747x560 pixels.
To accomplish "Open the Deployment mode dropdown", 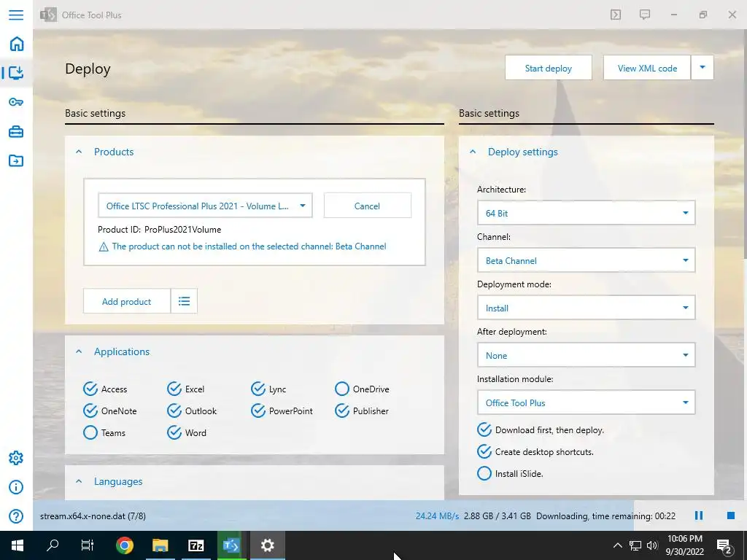I will tap(586, 308).
